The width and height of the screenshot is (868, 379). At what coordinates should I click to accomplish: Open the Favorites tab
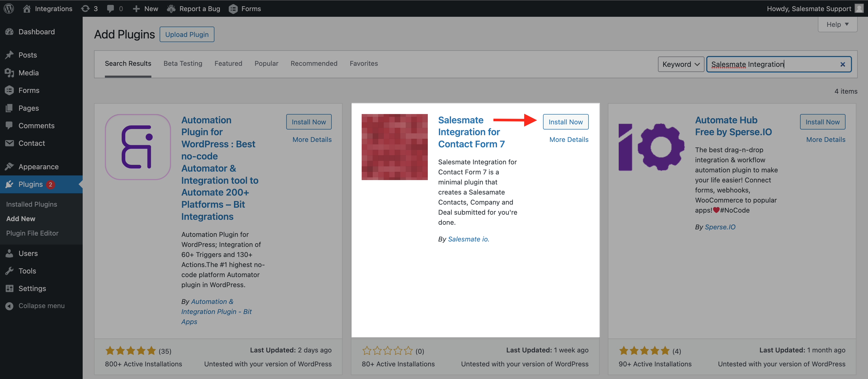[363, 64]
